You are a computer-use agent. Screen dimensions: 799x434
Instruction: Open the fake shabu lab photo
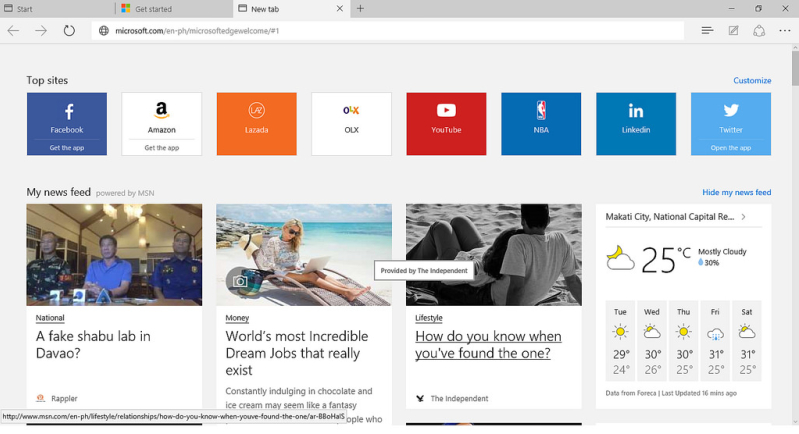(x=114, y=255)
